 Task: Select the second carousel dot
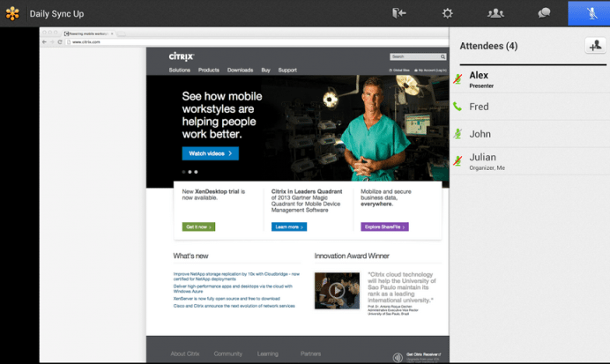(x=190, y=172)
